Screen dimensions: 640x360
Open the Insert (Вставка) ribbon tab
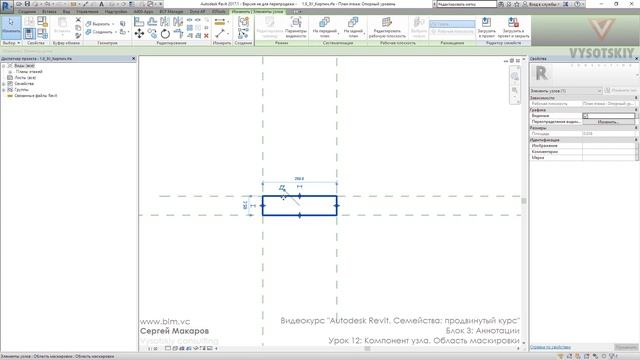[49, 11]
